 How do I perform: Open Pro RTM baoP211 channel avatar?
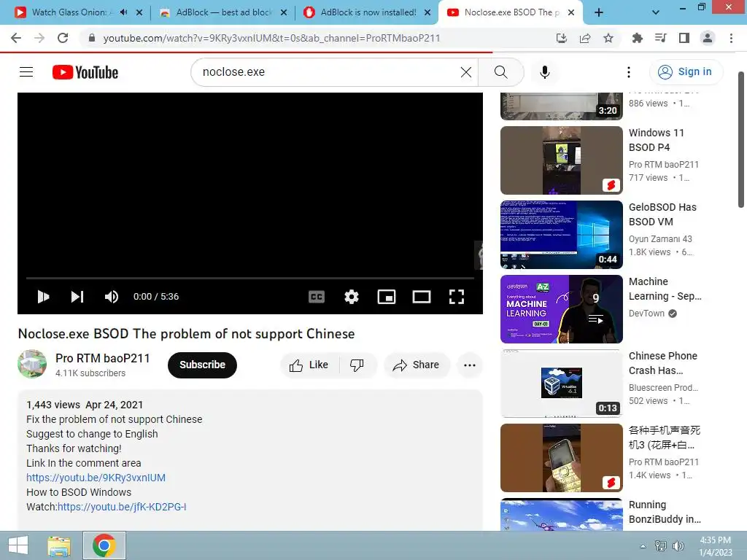pyautogui.click(x=32, y=365)
